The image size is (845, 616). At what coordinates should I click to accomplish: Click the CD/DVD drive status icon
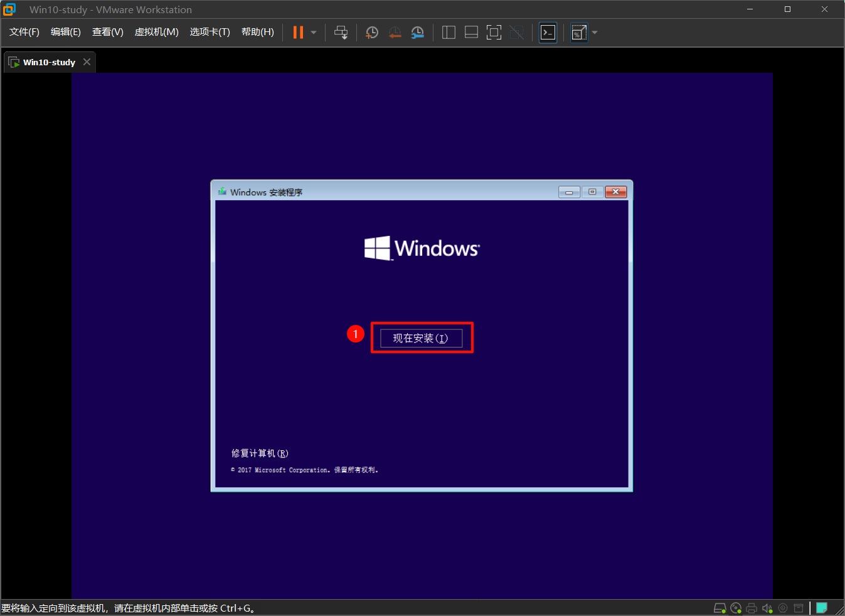coord(736,608)
